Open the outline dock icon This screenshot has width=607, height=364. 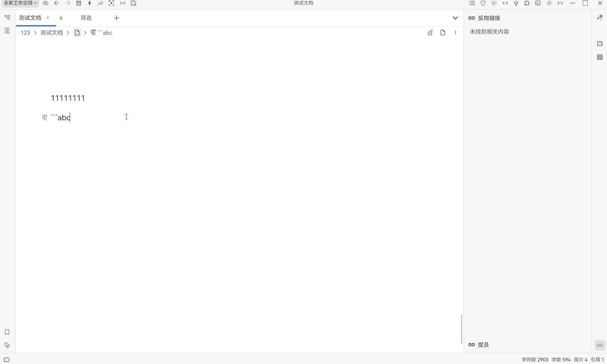coord(7,31)
